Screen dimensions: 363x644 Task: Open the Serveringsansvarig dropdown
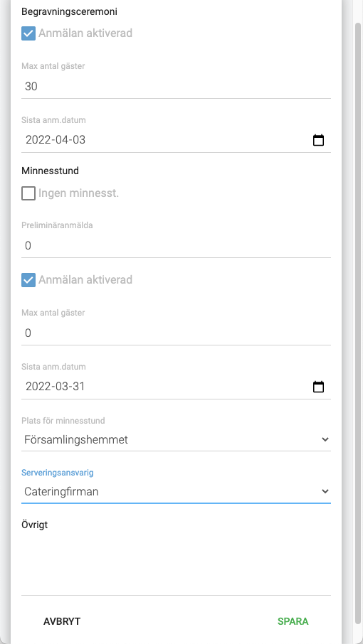point(176,492)
